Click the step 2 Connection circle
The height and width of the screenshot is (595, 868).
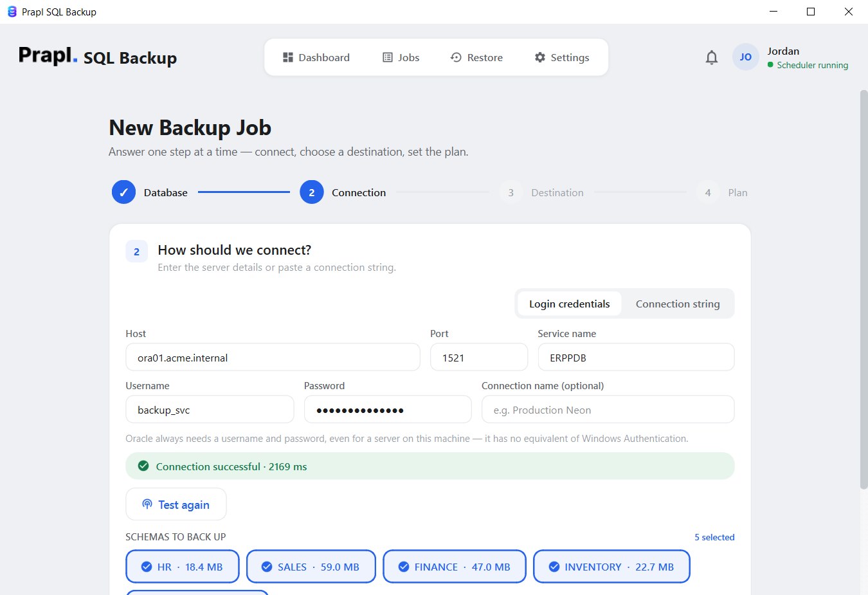pos(312,192)
